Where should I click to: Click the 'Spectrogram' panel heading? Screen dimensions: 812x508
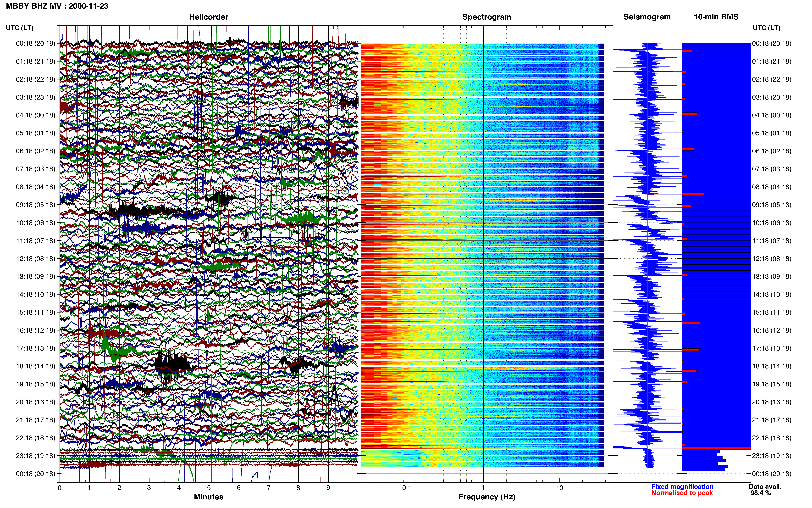(x=487, y=17)
